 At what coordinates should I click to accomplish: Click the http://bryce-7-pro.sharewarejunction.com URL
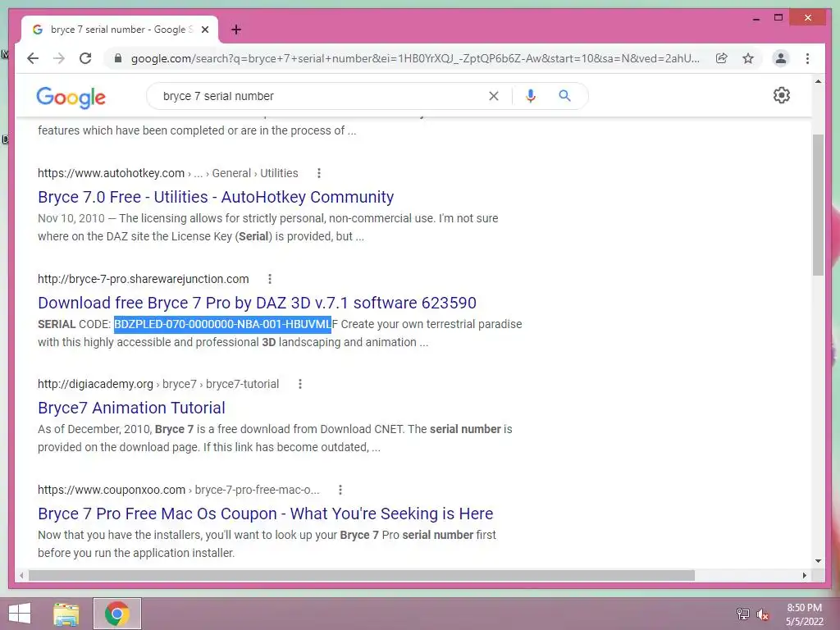pos(143,279)
